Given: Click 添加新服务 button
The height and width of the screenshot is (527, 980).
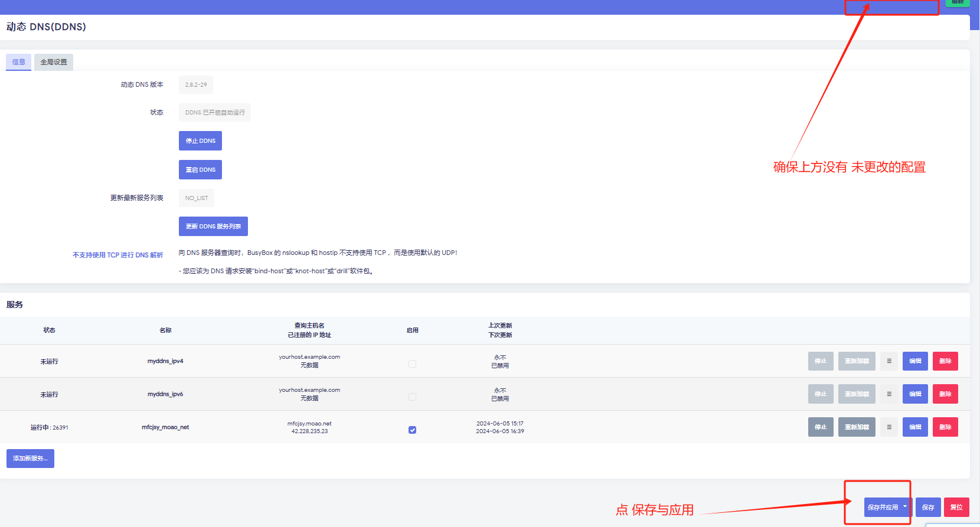Looking at the screenshot, I should (30, 459).
